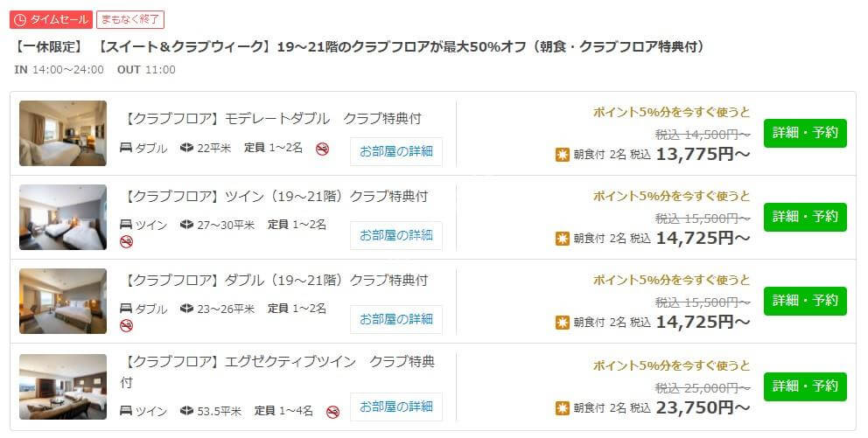Show お部屋の詳細 for Executive Twin room
Image resolution: width=868 pixels, height=438 pixels.
click(x=396, y=407)
